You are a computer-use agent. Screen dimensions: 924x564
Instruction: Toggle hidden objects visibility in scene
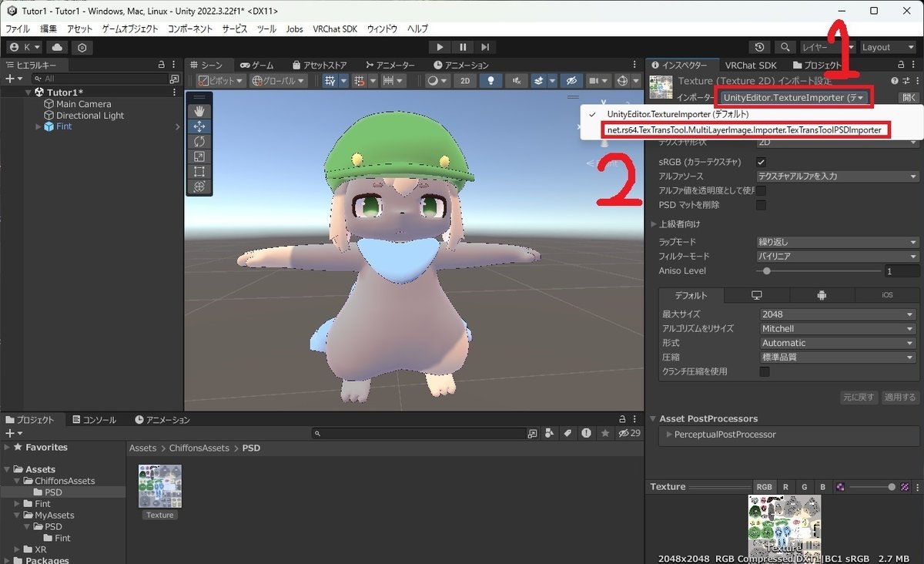pyautogui.click(x=571, y=80)
